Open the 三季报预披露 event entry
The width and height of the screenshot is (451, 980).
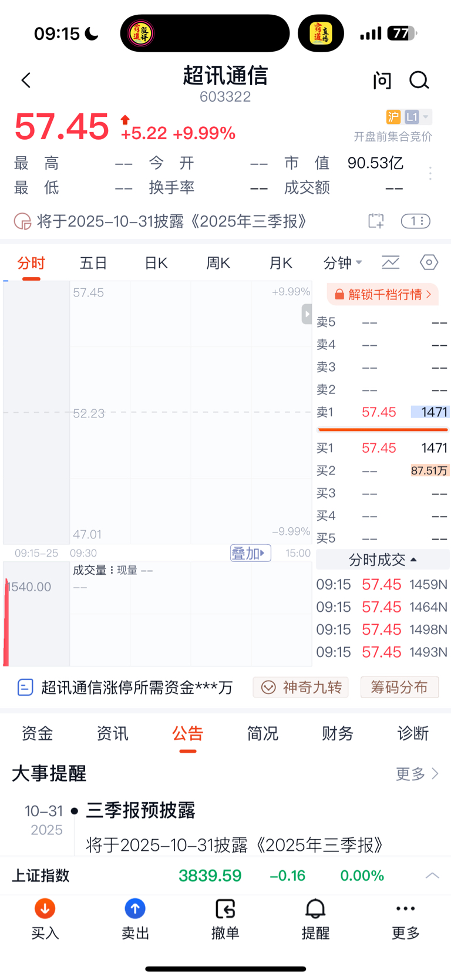click(141, 810)
